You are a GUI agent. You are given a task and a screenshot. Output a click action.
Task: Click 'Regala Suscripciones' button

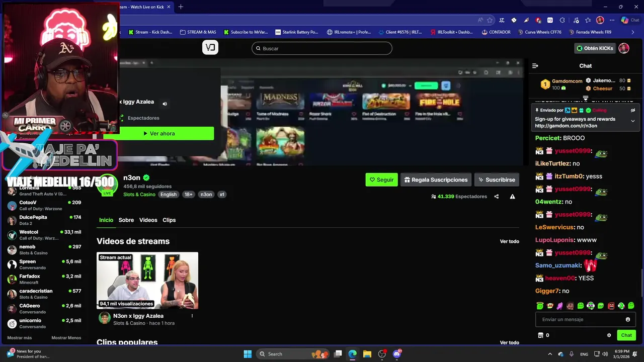click(436, 179)
